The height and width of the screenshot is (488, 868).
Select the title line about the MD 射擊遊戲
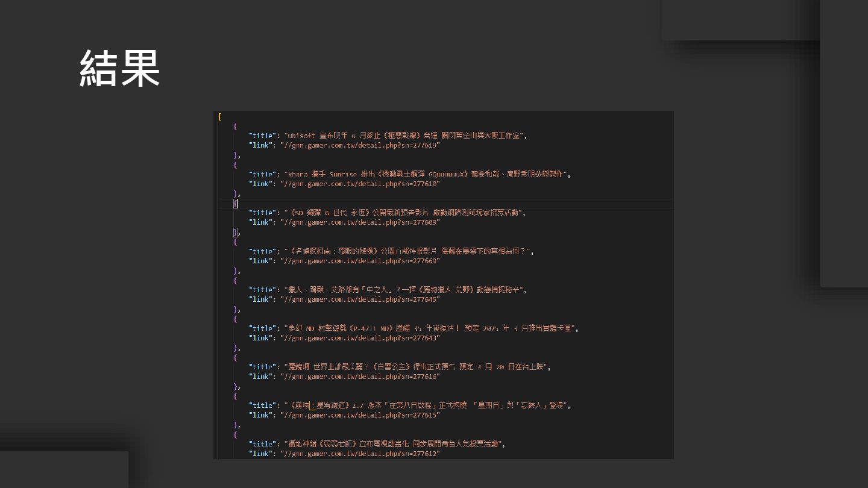click(414, 328)
